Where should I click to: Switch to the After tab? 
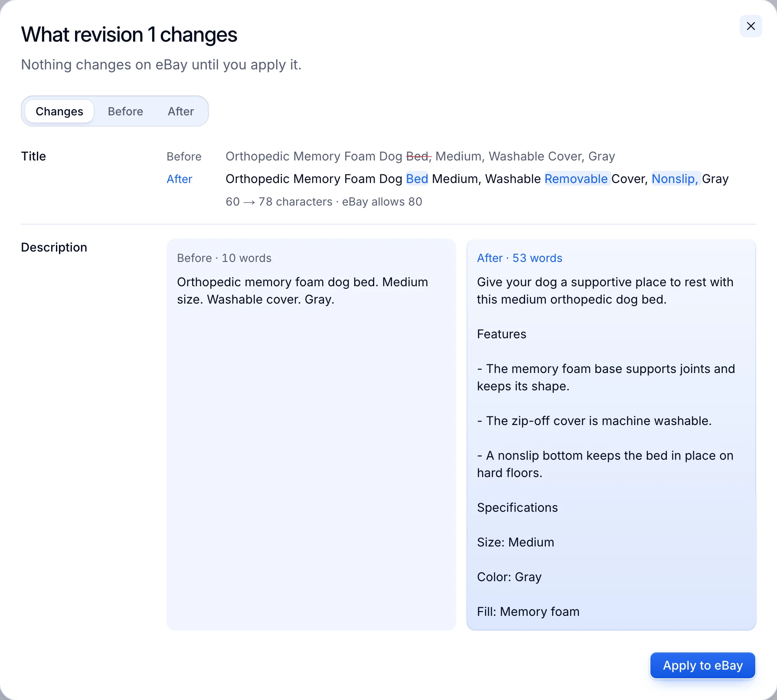tap(181, 111)
